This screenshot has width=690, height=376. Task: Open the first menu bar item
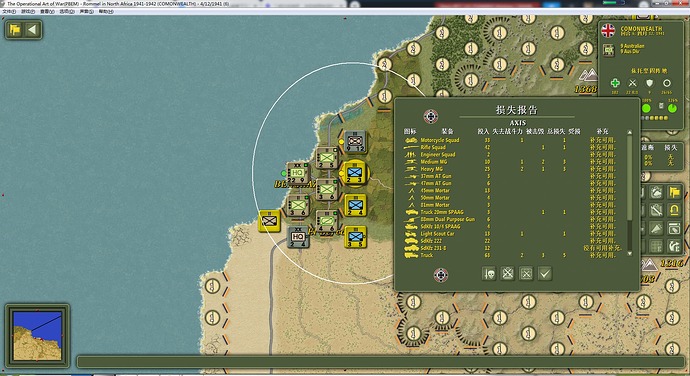(9, 11)
